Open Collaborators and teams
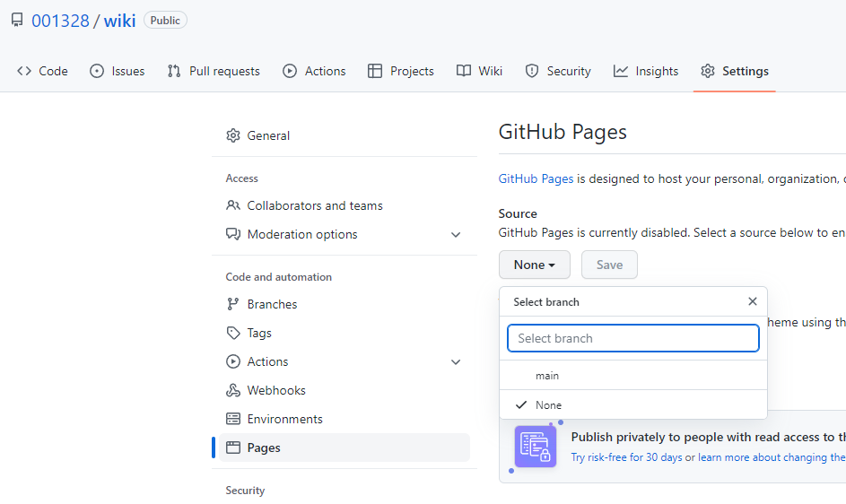846x504 pixels. click(x=345, y=205)
